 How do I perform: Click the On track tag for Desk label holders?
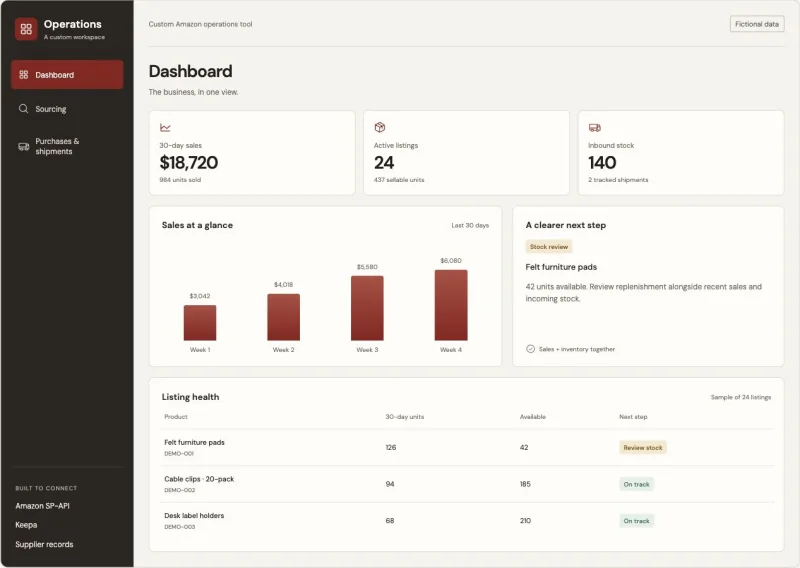pyautogui.click(x=636, y=521)
